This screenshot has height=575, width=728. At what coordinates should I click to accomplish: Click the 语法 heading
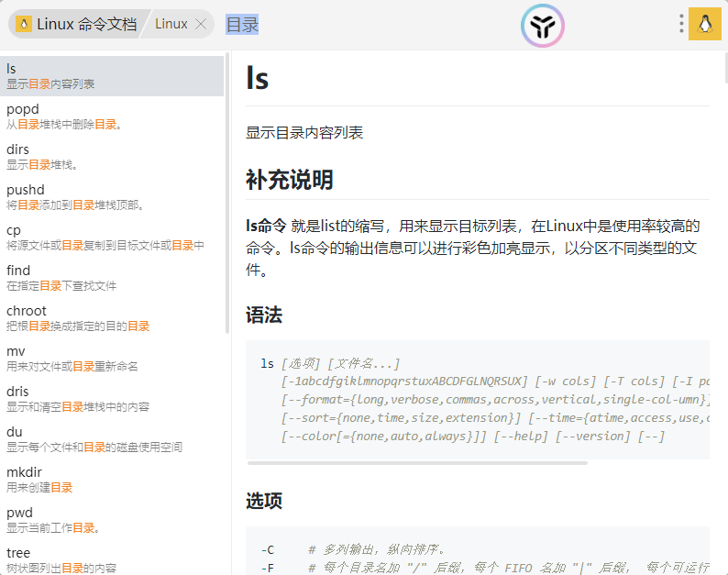(264, 315)
